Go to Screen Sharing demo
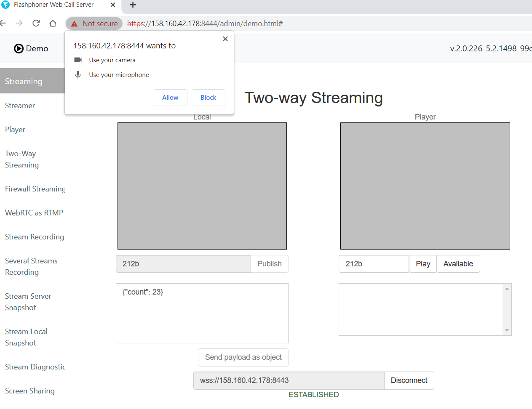The image size is (532, 409). [30, 391]
